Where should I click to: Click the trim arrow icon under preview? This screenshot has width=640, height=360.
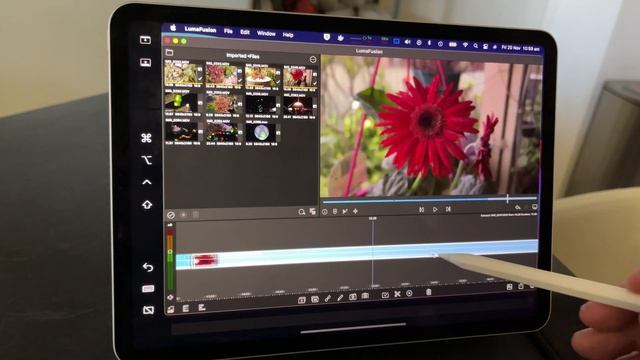click(x=345, y=211)
